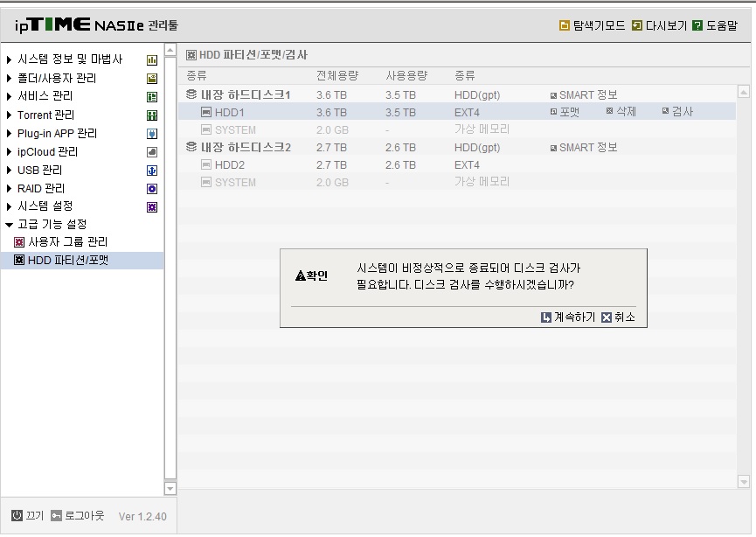
Task: Expand the ipCloud 관리 menu arrow
Action: click(x=9, y=151)
